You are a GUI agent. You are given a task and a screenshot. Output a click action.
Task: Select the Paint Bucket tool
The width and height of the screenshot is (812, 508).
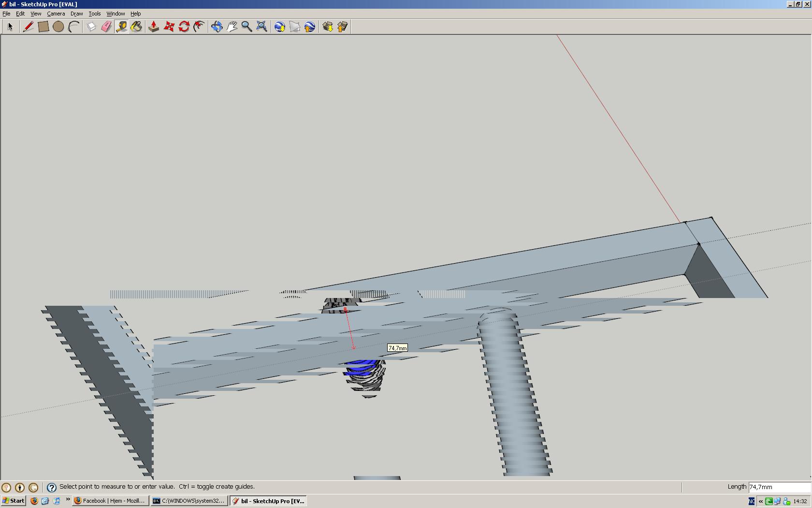136,27
